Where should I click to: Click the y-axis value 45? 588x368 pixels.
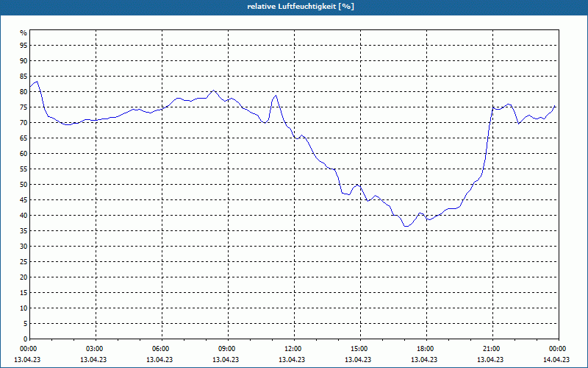point(24,200)
